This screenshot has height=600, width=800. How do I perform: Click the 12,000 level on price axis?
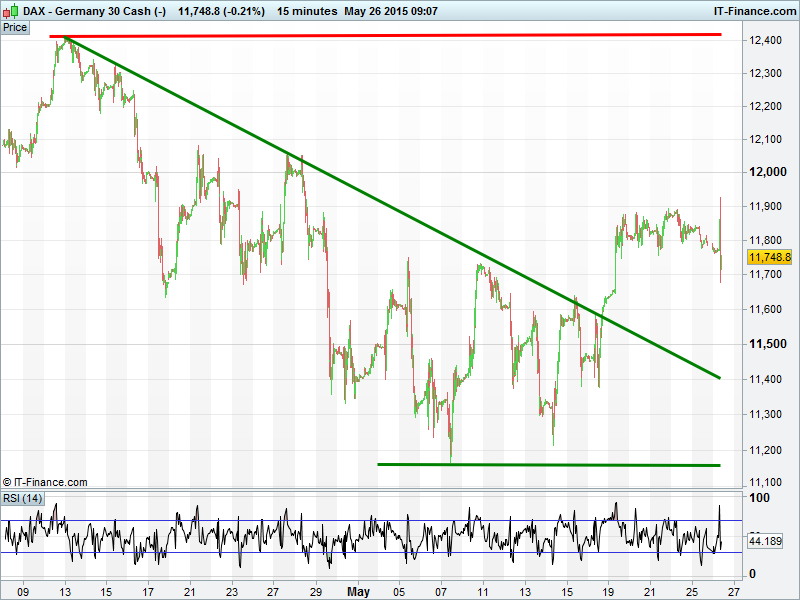766,172
